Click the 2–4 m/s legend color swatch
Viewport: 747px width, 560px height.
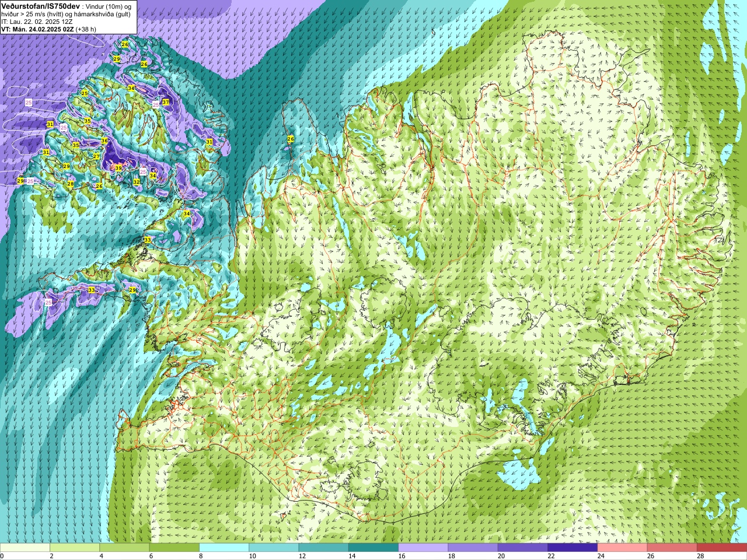(x=75, y=548)
